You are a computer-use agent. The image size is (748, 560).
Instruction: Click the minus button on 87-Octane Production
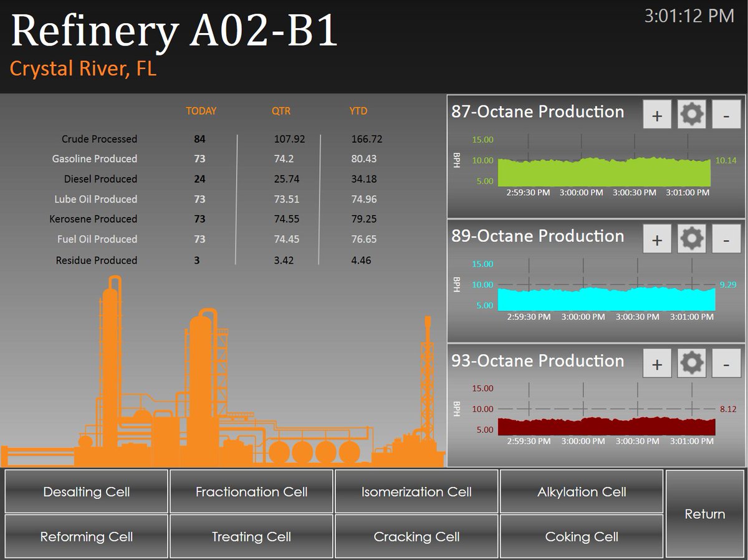726,115
